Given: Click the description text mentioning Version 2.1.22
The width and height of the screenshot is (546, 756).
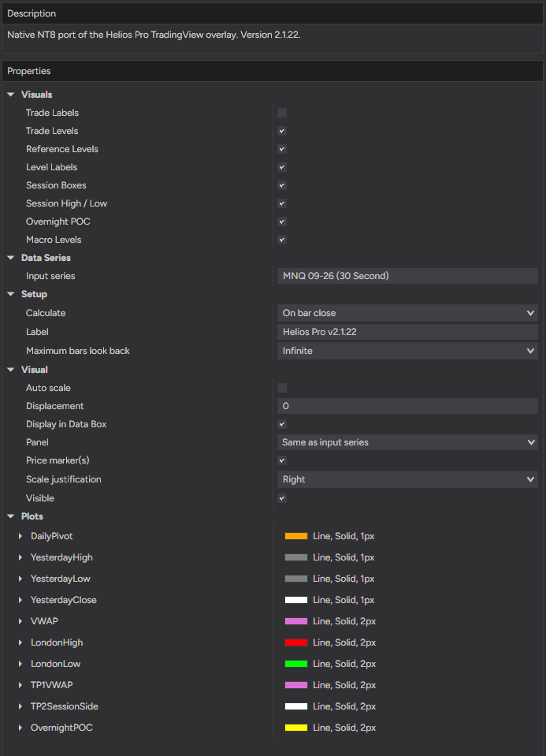Looking at the screenshot, I should coord(154,35).
